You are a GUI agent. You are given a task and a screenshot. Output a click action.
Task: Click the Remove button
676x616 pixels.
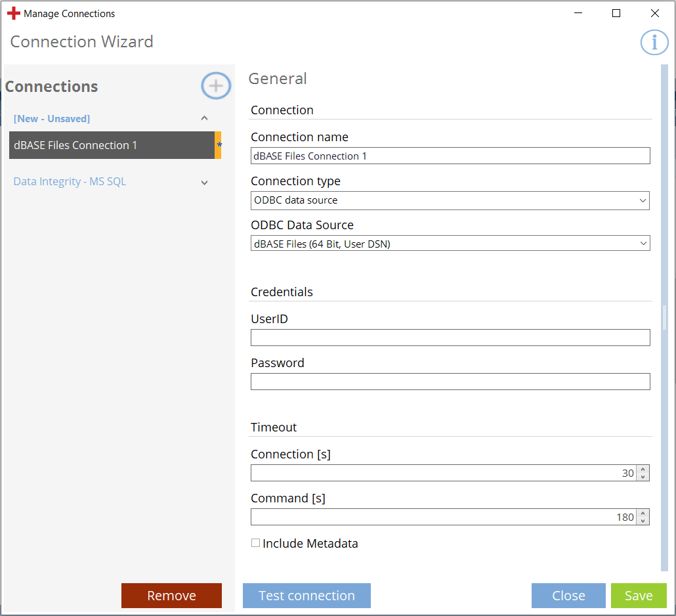coord(171,596)
